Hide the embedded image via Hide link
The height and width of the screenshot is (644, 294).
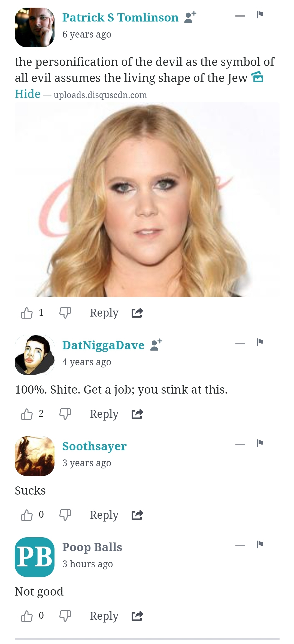click(28, 94)
